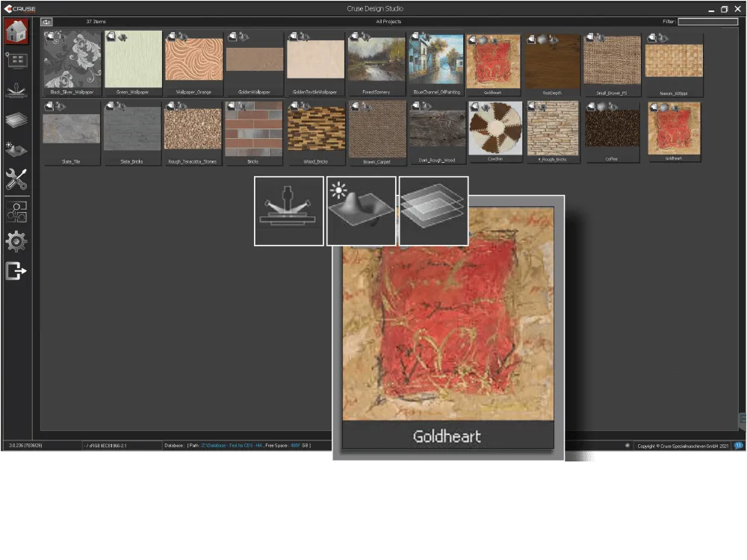747x560 pixels.
Task: Select the scanner tool in the left sidebar
Action: 16,91
